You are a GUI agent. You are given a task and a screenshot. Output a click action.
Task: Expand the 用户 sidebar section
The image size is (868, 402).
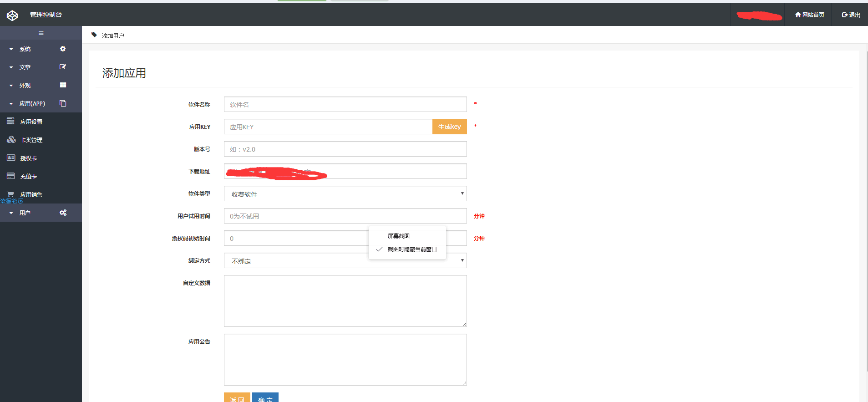point(41,213)
